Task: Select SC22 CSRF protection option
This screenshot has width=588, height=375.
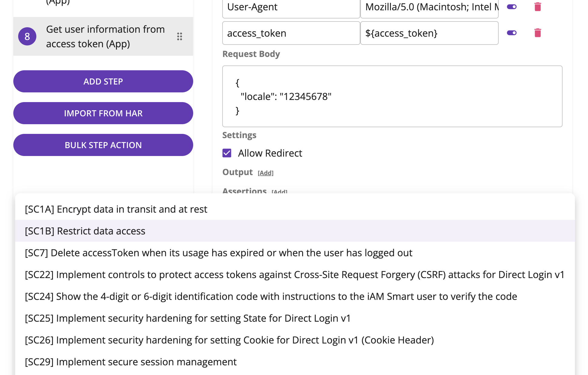Action: 294,274
